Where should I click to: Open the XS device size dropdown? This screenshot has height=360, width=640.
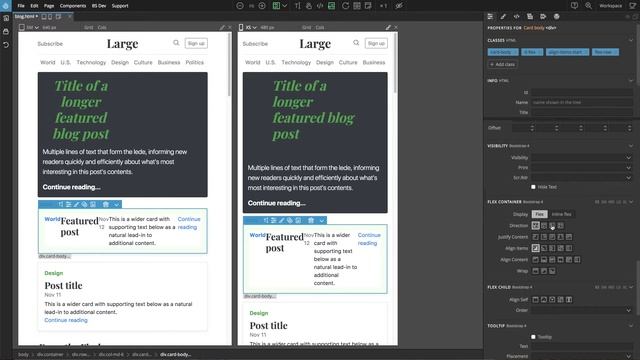click(x=251, y=27)
